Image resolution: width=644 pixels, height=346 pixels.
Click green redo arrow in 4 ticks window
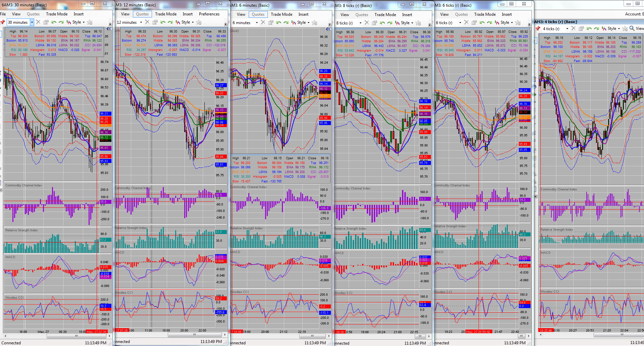click(596, 28)
